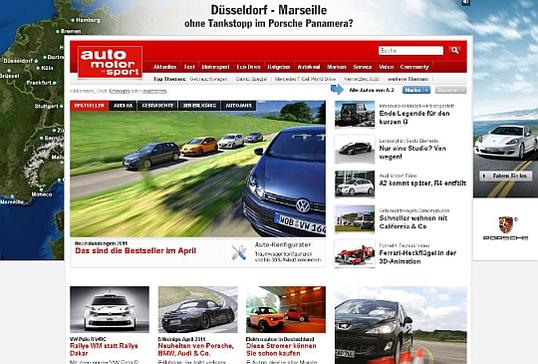Open the Eco Drive menu
538x364 pixels.
point(248,67)
